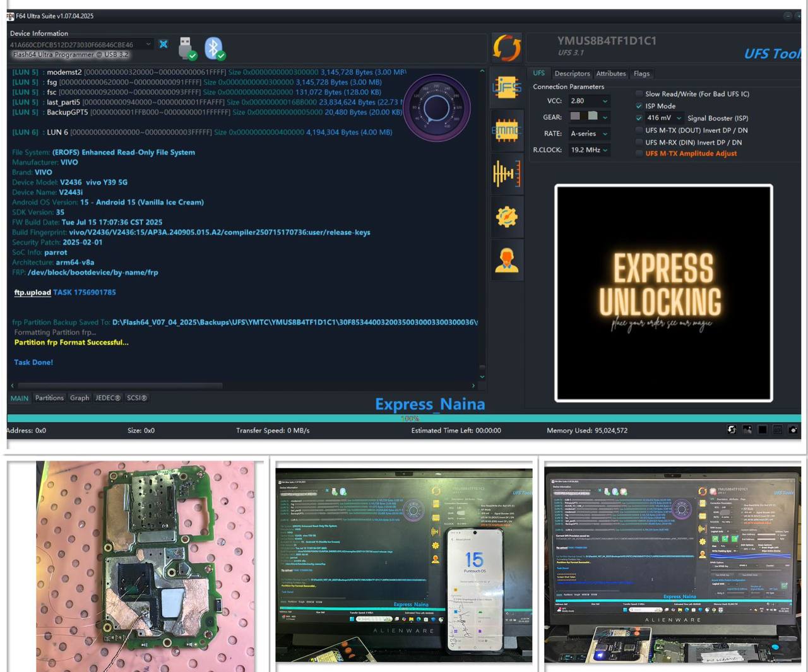Switch to the SCSI® tab

tap(137, 398)
